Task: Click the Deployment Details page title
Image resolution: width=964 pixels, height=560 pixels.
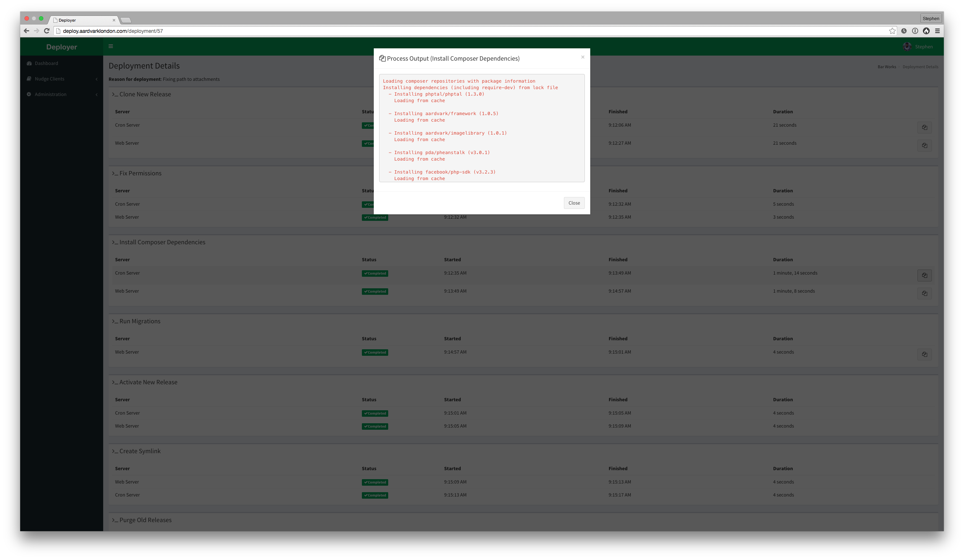Action: 144,66
